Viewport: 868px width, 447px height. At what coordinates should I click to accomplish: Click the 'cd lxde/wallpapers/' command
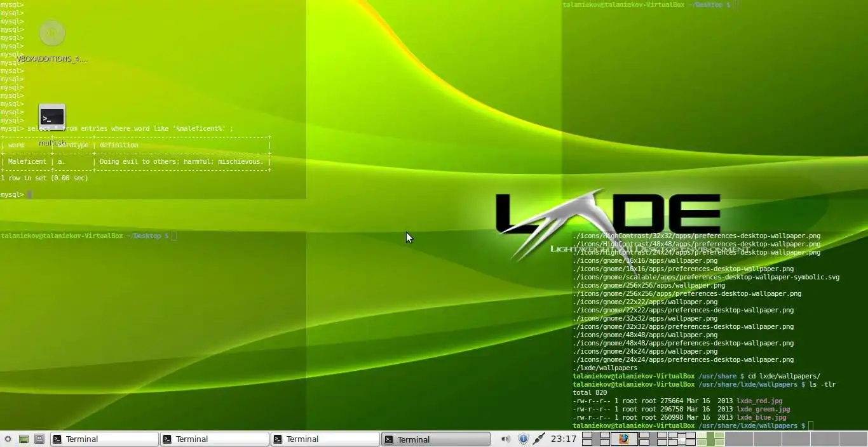click(784, 376)
